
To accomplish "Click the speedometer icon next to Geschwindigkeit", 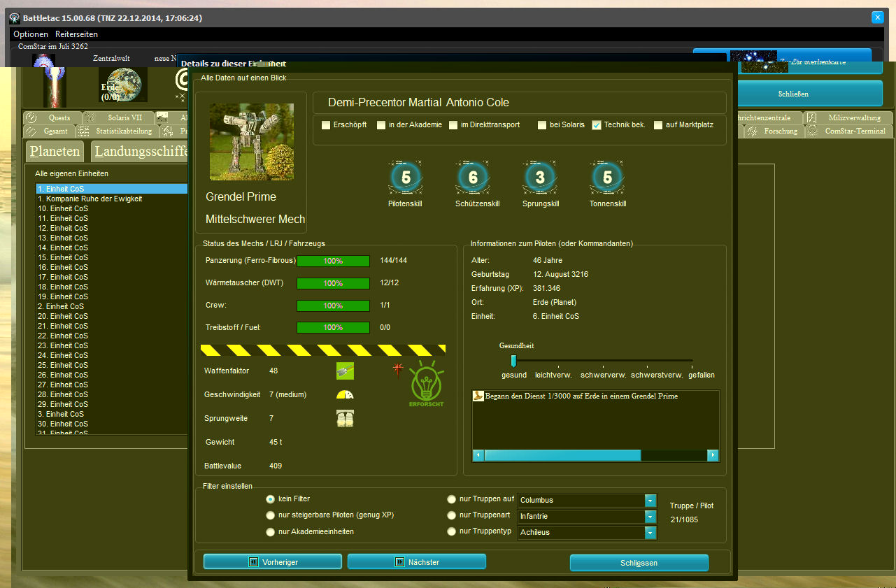I will pyautogui.click(x=345, y=394).
